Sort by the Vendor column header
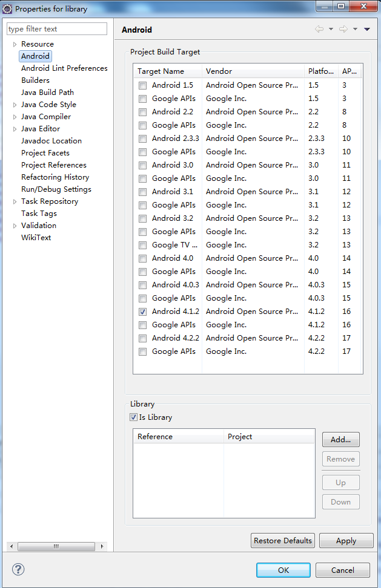Viewport: 381px width, 588px height. click(x=253, y=71)
